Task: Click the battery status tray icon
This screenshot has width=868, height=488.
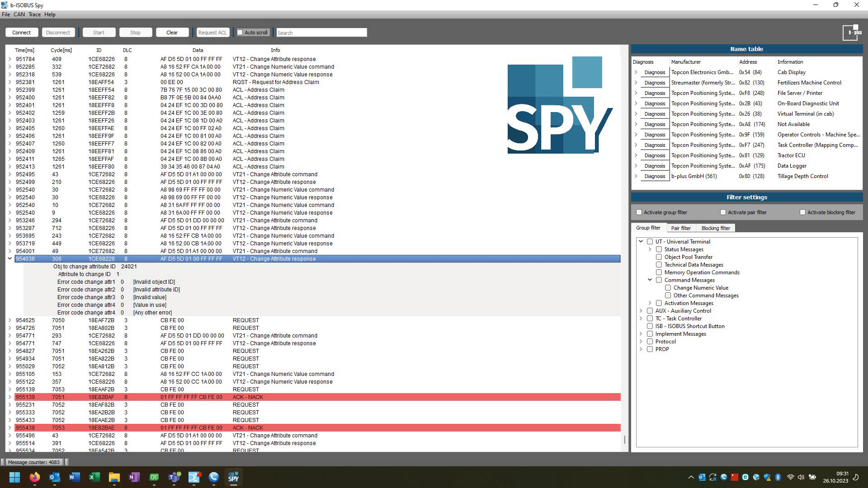Action: coord(812,477)
